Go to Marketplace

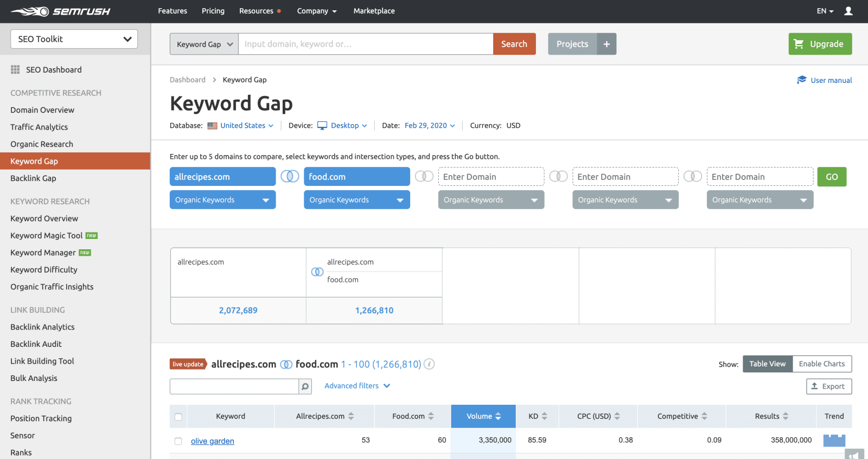click(374, 11)
